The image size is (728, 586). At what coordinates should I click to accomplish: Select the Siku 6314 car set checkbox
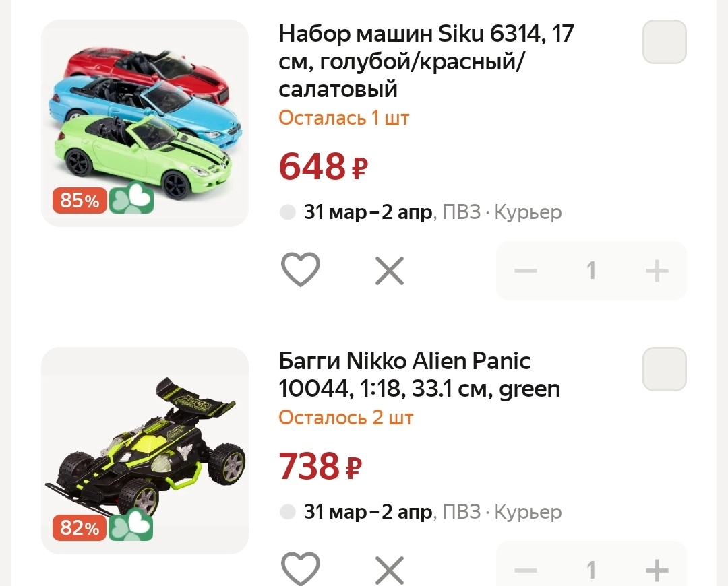tap(664, 42)
